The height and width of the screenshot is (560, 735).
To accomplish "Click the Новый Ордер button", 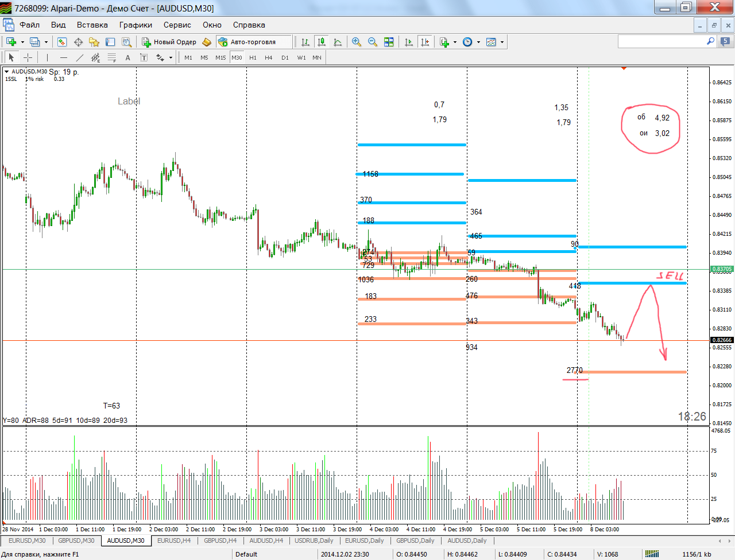I will tap(169, 42).
